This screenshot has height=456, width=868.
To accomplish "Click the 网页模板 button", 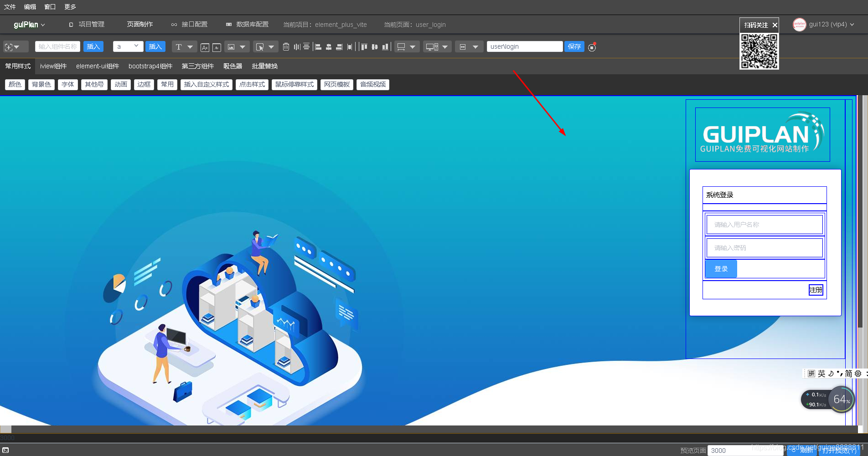I will tap(337, 84).
